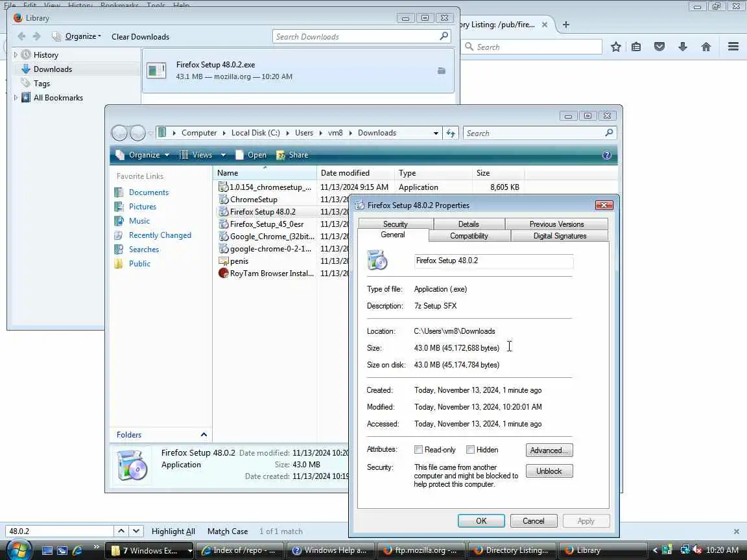Image resolution: width=747 pixels, height=560 pixels.
Task: Show hidden system tray icons
Action: [655, 550]
